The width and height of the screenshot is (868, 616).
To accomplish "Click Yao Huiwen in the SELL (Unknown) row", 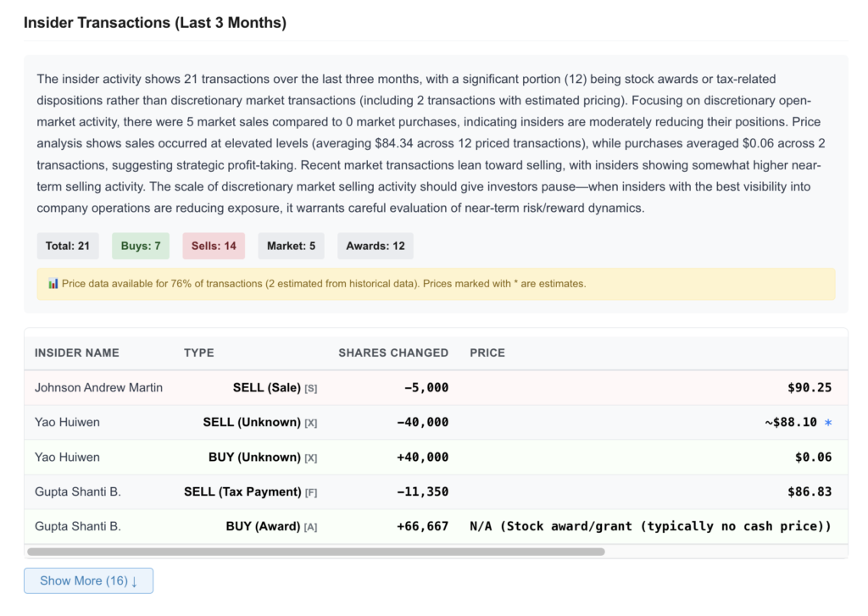I will click(x=67, y=422).
